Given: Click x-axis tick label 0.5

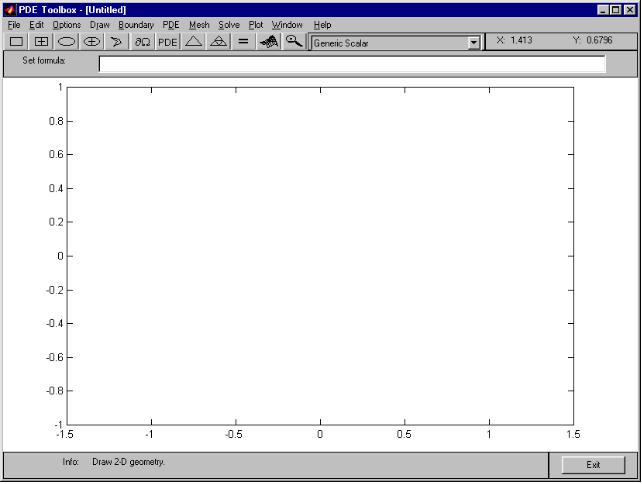Looking at the screenshot, I should click(x=404, y=434).
